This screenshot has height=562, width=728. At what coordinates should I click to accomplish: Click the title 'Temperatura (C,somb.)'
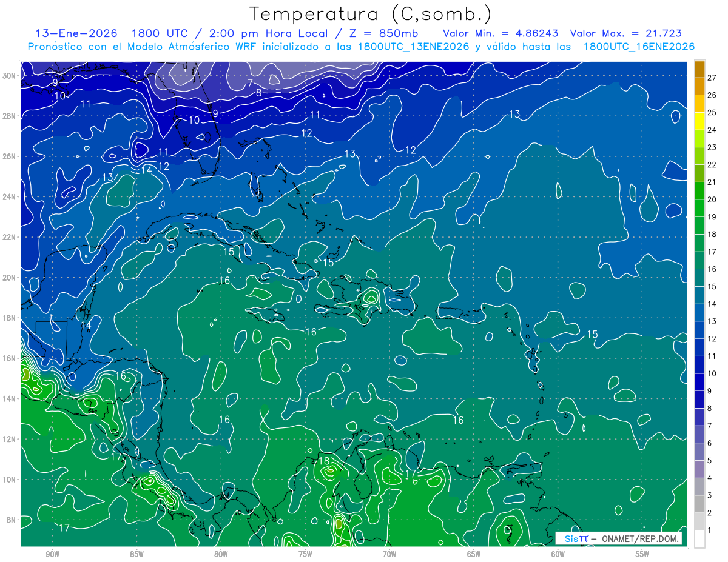pyautogui.click(x=370, y=15)
